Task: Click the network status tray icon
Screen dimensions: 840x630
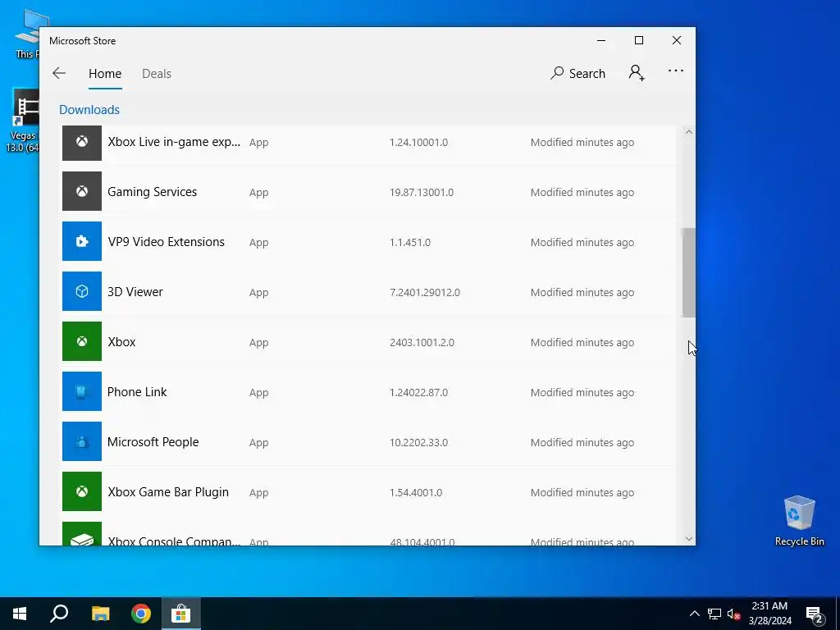Action: pyautogui.click(x=714, y=614)
